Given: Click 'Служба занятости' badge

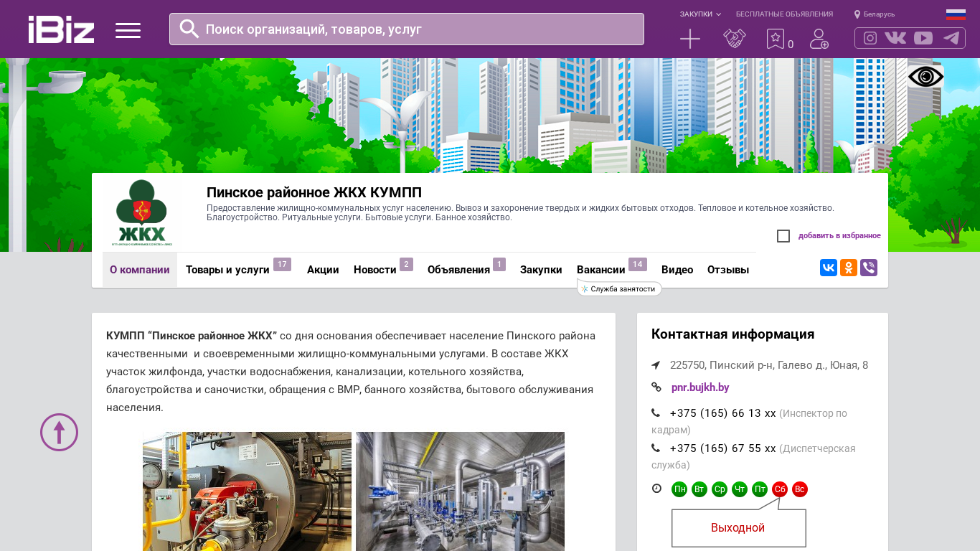Looking at the screenshot, I should tap(619, 288).
